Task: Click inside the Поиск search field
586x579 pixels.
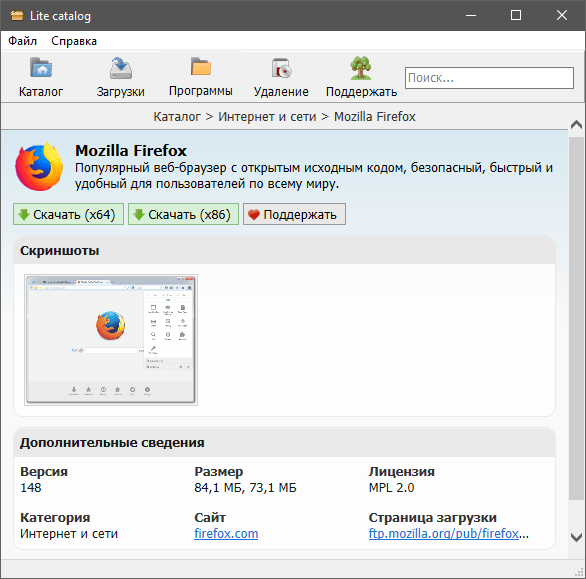Action: point(489,78)
